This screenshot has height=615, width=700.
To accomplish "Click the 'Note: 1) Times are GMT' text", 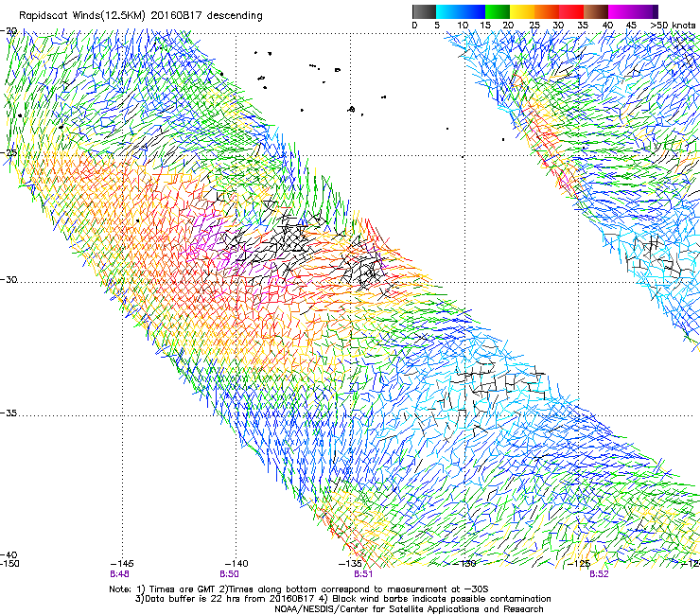I will point(163,589).
